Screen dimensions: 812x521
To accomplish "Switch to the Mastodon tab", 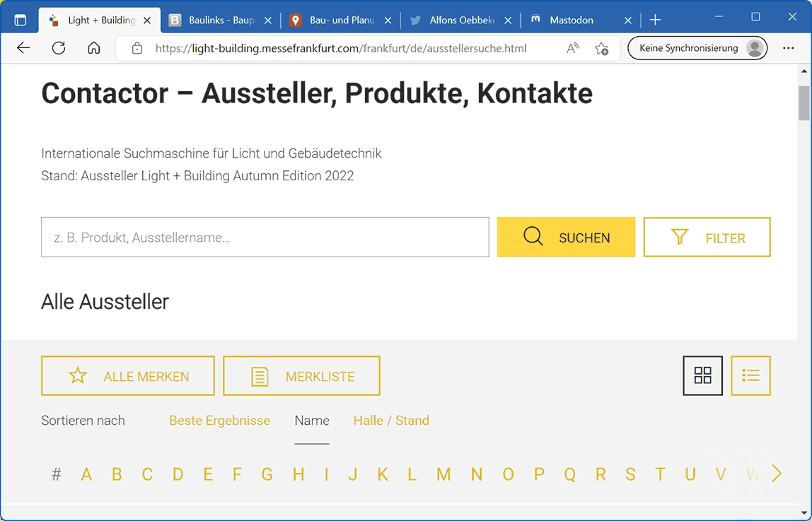I will coord(581,21).
